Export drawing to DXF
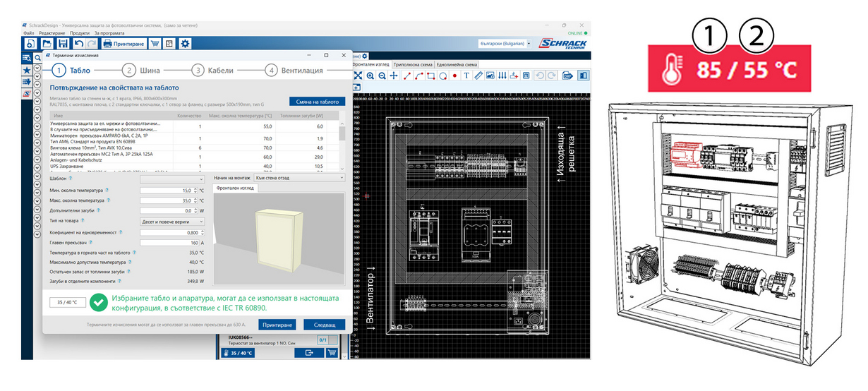Viewport: 868px width, 391px height. (x=568, y=76)
